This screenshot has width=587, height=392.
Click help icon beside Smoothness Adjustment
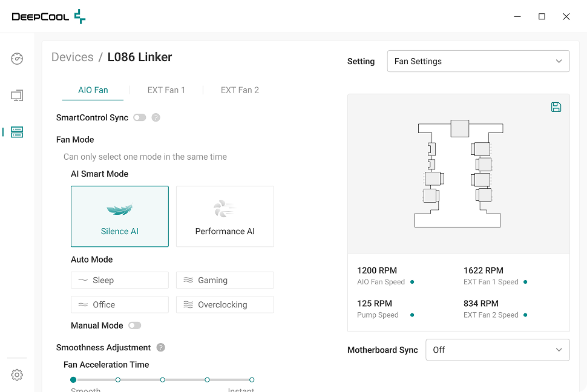tap(160, 348)
